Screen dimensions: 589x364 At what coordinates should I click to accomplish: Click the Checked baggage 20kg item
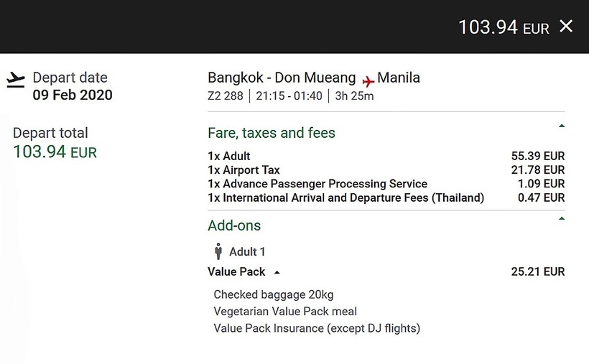273,294
